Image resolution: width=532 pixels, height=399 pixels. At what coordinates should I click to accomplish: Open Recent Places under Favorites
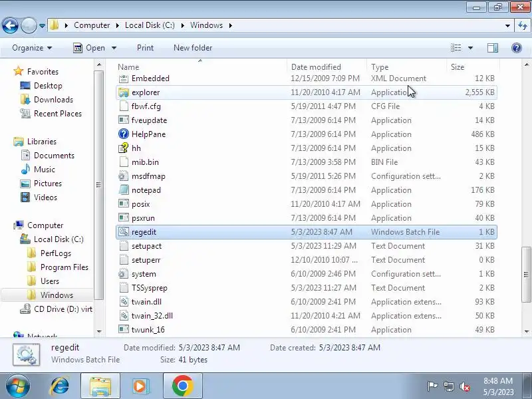click(51, 113)
